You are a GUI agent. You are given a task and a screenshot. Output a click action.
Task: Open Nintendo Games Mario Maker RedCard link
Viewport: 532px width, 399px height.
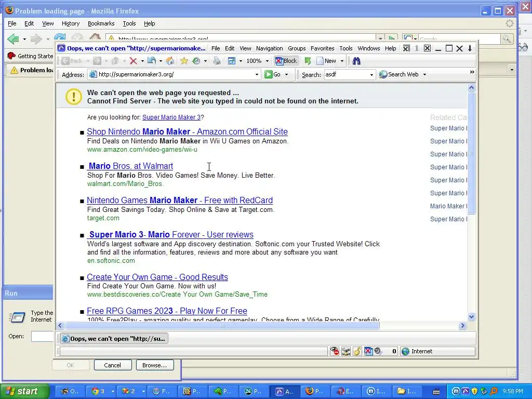(x=180, y=200)
